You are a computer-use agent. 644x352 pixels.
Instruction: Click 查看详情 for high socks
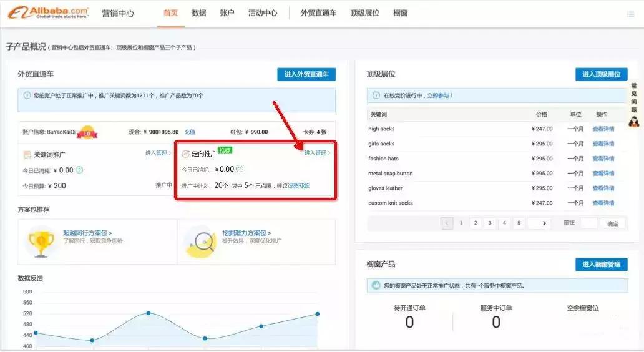(x=603, y=129)
